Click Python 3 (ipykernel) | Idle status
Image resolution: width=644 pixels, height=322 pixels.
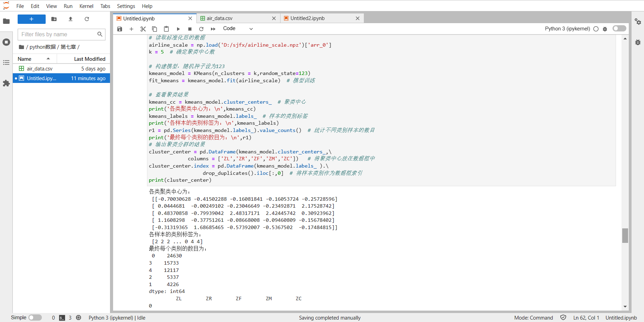117,318
